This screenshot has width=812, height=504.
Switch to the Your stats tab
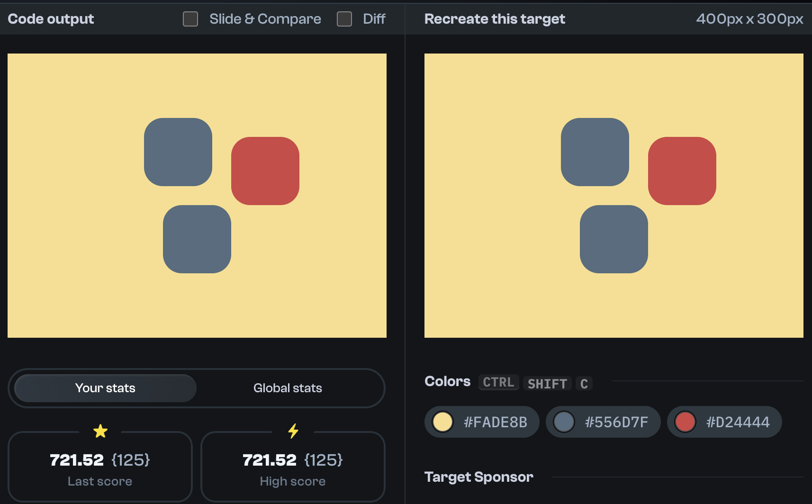coord(104,388)
